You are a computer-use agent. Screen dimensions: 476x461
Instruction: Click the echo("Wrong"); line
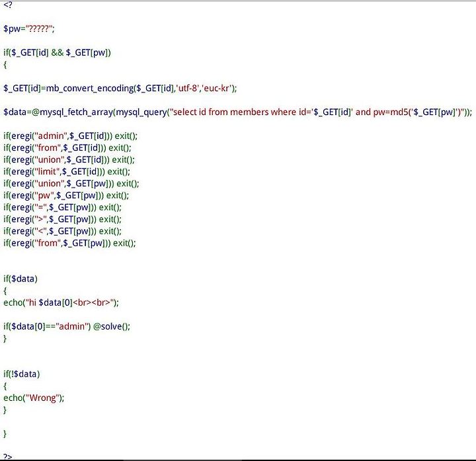[34, 398]
